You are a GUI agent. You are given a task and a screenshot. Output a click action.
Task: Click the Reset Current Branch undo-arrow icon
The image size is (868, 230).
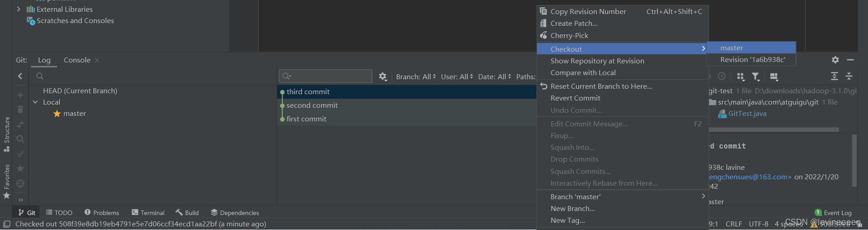[x=543, y=86]
